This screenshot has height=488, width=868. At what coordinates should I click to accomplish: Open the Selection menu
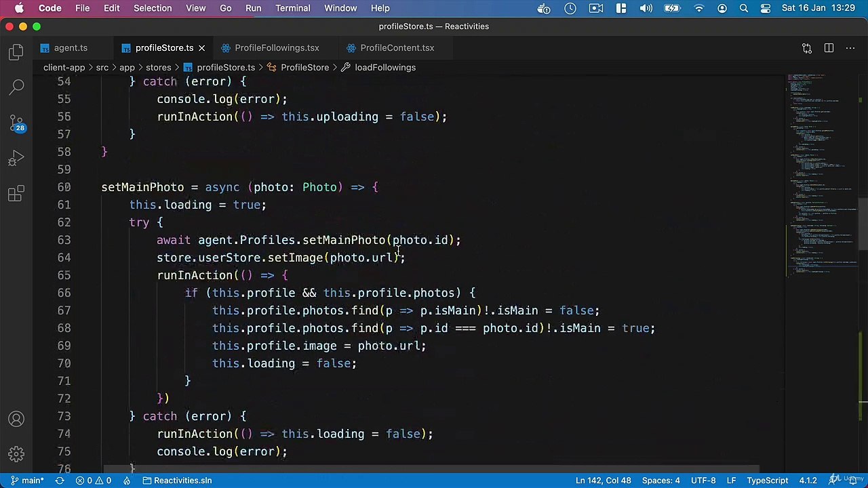pyautogui.click(x=153, y=8)
